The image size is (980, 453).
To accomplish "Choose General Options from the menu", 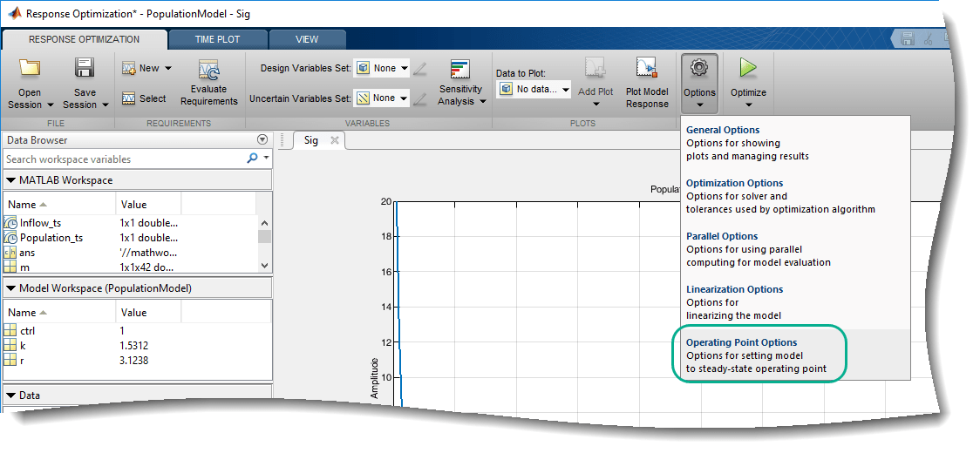I will (795, 143).
